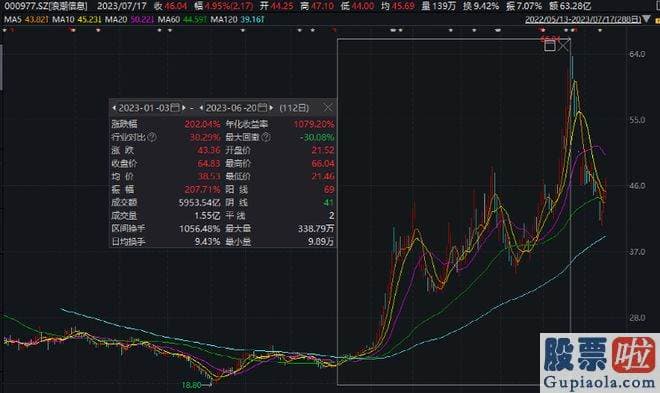
Task: Maximize the selected range box on chart
Action: [549, 46]
